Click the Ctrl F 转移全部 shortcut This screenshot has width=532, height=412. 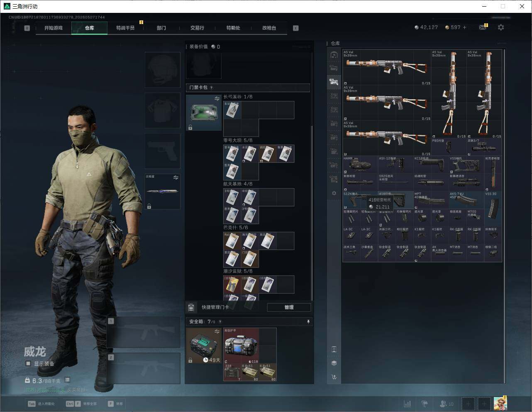pos(81,404)
